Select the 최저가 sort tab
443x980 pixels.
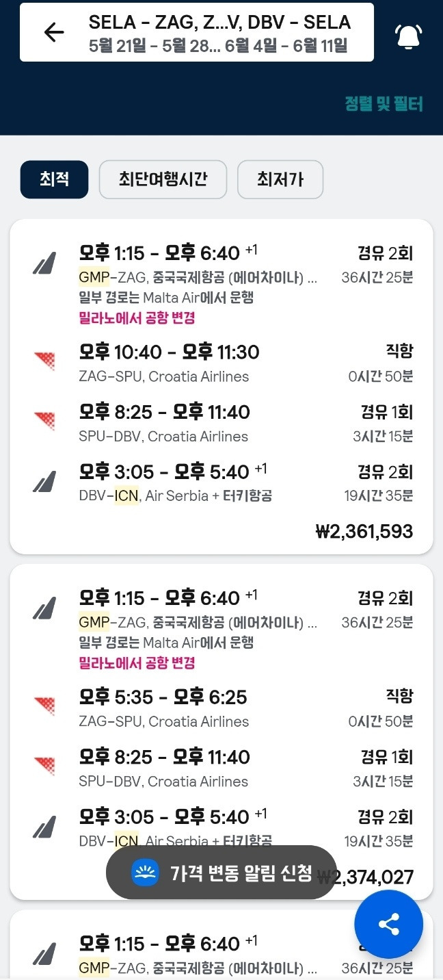(x=280, y=179)
